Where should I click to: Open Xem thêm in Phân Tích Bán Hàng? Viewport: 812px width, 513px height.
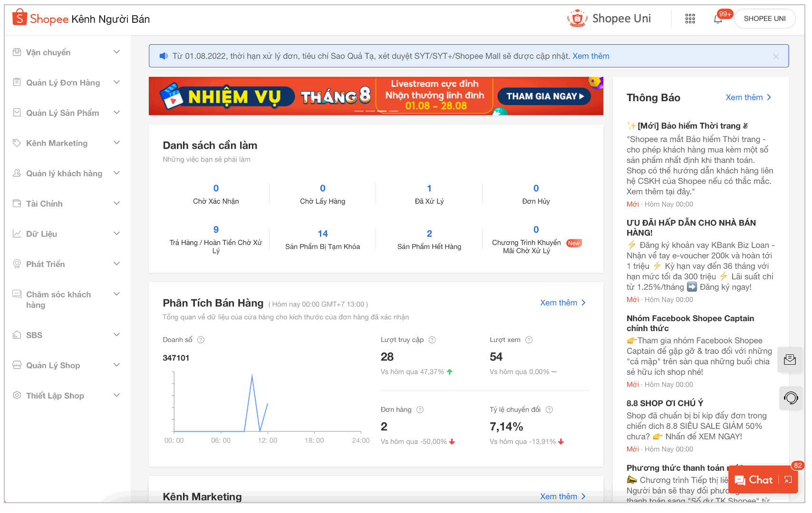563,303
